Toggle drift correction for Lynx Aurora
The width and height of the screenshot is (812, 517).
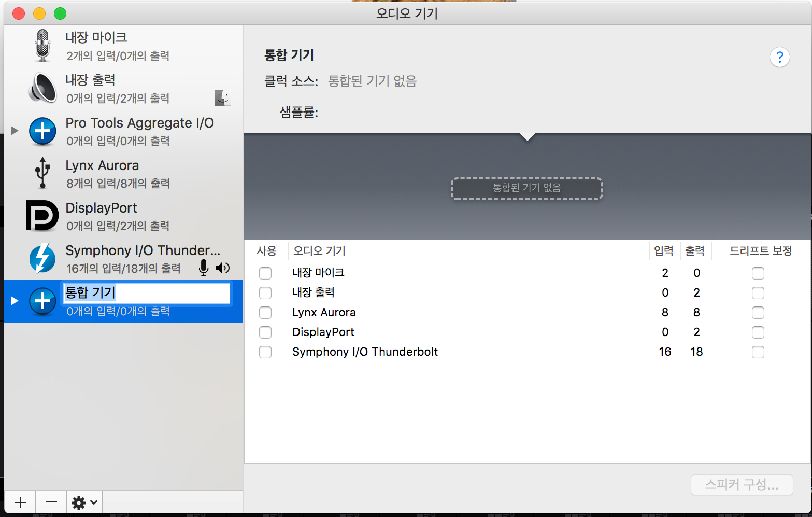[x=758, y=313]
